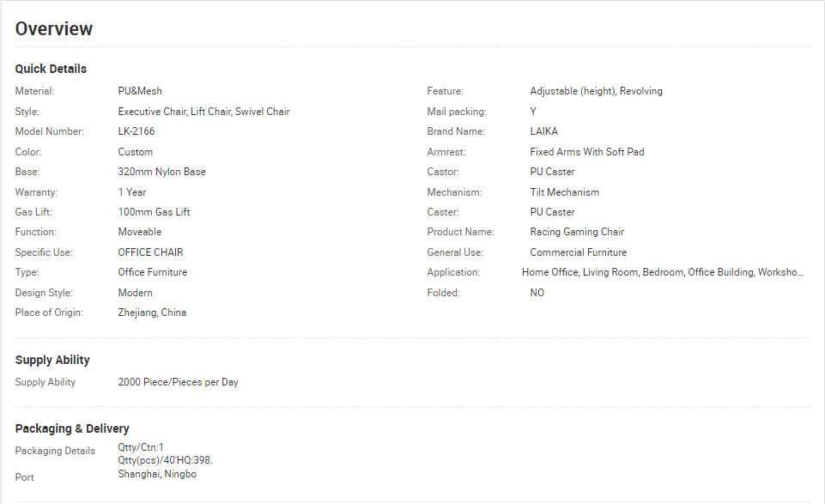Click the 100mm Gas Lift value
The height and width of the screenshot is (504, 825).
[x=154, y=212]
